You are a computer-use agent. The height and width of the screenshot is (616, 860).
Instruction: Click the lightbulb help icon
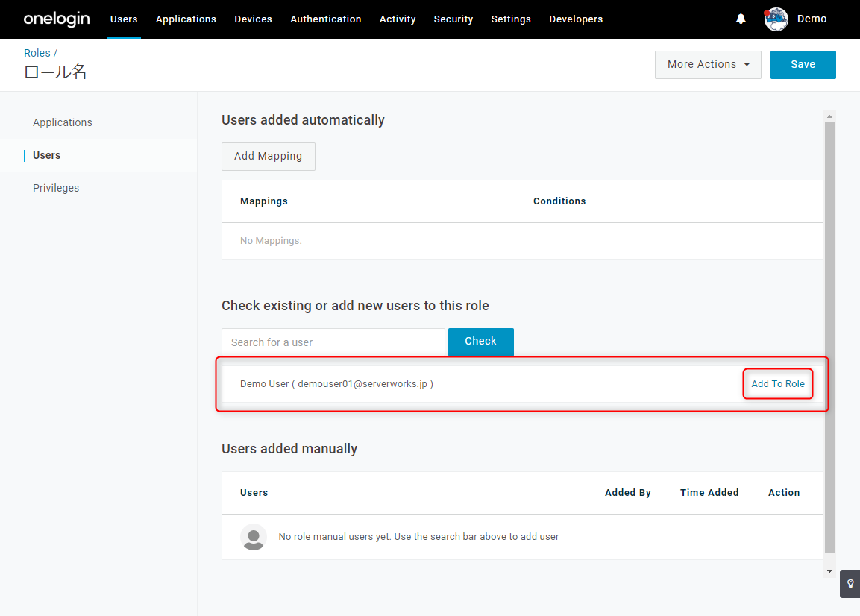[x=850, y=584]
